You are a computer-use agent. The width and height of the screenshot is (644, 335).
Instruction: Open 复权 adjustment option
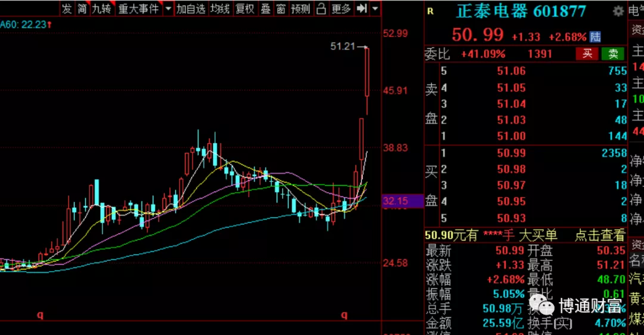pyautogui.click(x=245, y=8)
